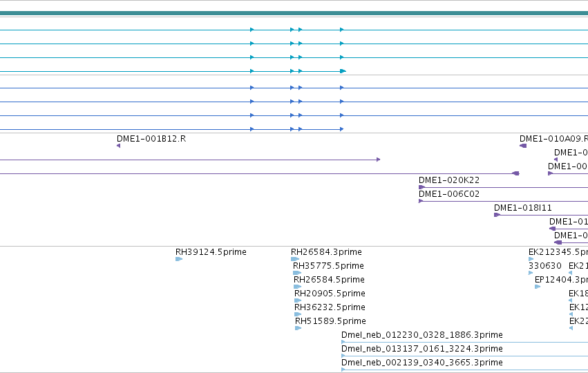The image size is (588, 373).
Task: Click the DME1-018I11 start arrow marker
Action: click(497, 215)
